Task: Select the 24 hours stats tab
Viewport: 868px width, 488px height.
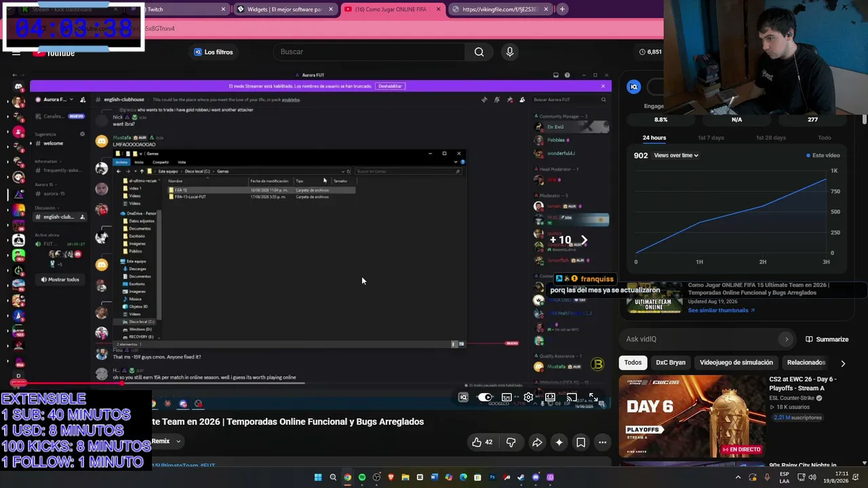Action: [654, 138]
